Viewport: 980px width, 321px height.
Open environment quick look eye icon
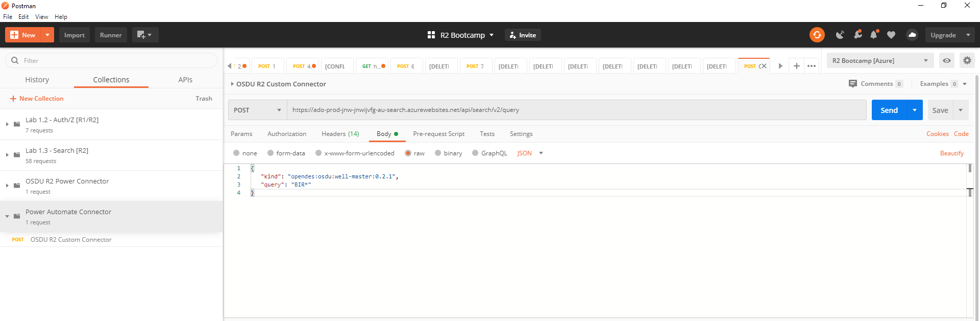click(x=947, y=60)
